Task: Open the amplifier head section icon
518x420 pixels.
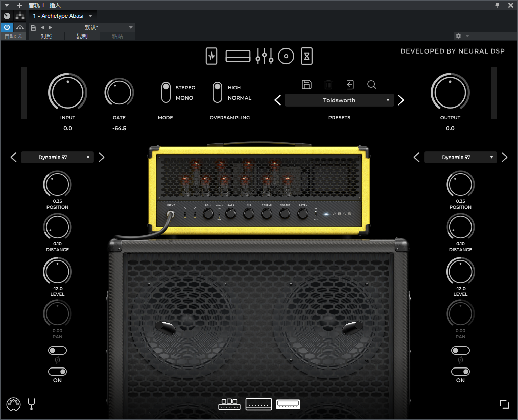Action: click(x=238, y=56)
